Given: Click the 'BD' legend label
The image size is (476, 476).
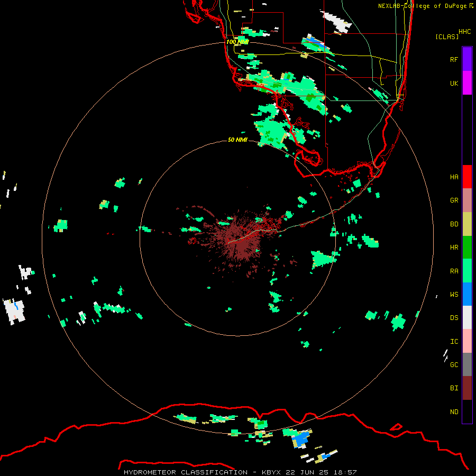Looking at the screenshot, I should [454, 224].
